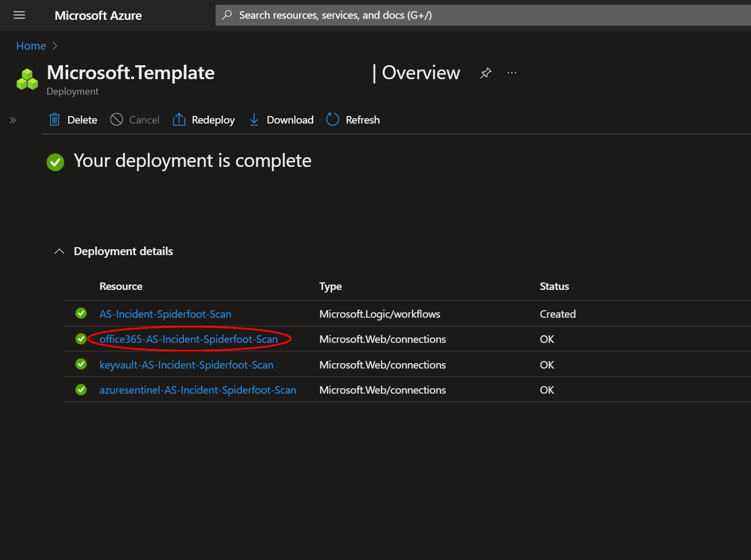Click the success icon for office365 connection row

click(81, 339)
